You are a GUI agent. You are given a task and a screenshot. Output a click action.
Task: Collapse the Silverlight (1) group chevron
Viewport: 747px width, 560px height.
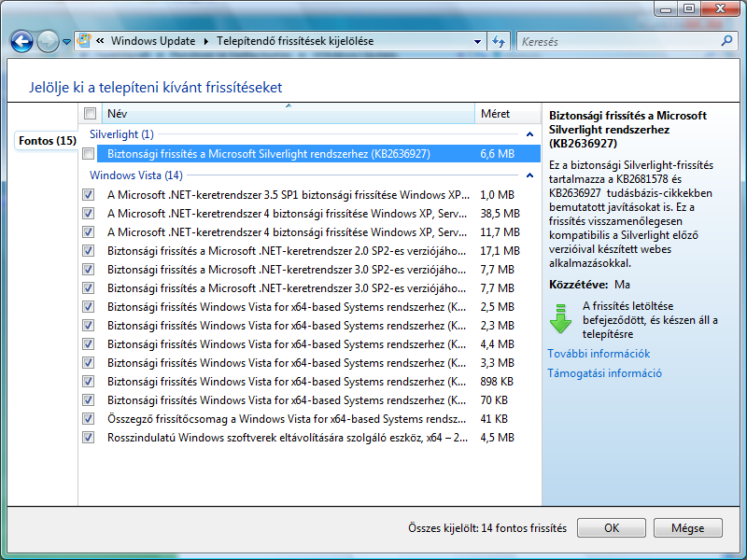(529, 134)
